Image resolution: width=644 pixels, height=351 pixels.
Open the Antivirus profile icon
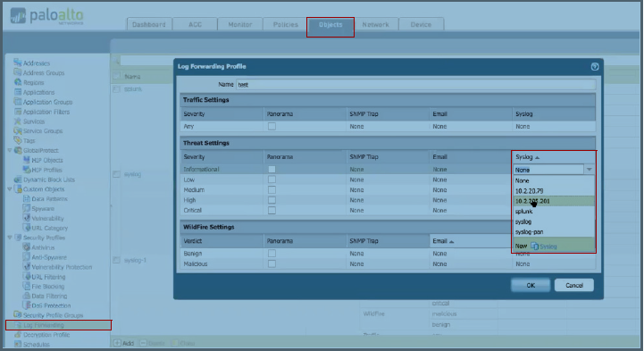(x=27, y=247)
